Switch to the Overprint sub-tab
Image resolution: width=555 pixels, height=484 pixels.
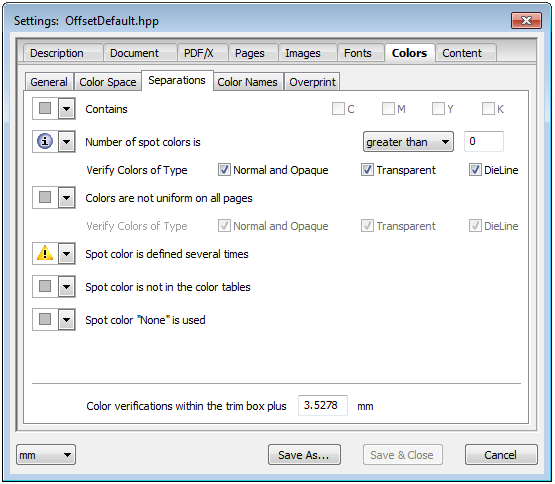[312, 82]
